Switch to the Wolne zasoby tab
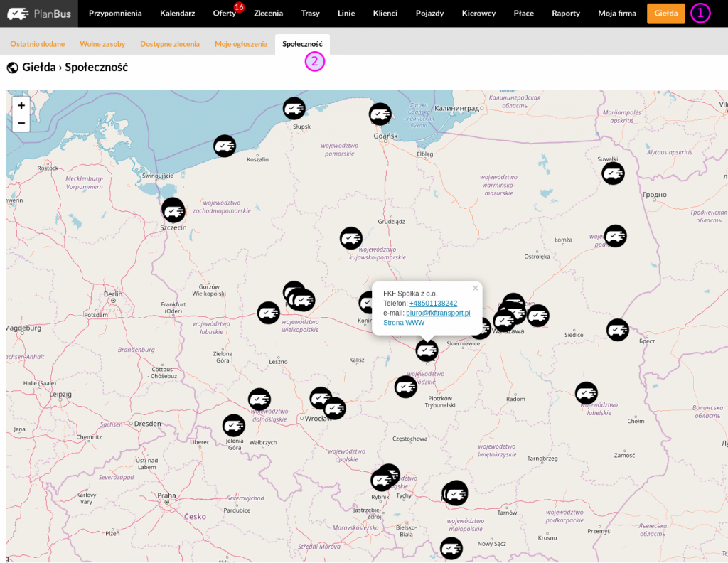The height and width of the screenshot is (563, 728). pyautogui.click(x=102, y=44)
